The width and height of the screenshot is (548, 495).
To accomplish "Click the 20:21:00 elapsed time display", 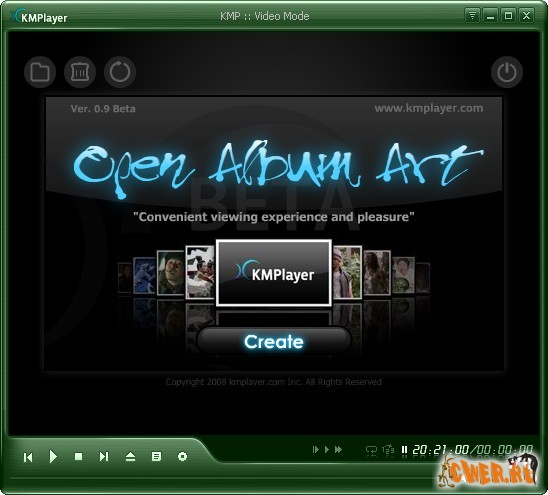I will click(440, 450).
